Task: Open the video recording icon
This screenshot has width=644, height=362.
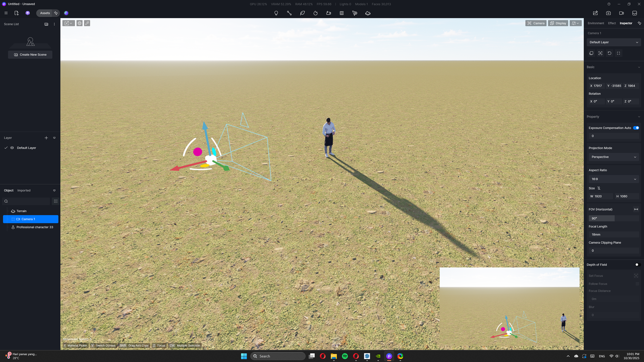Action: pyautogui.click(x=622, y=13)
